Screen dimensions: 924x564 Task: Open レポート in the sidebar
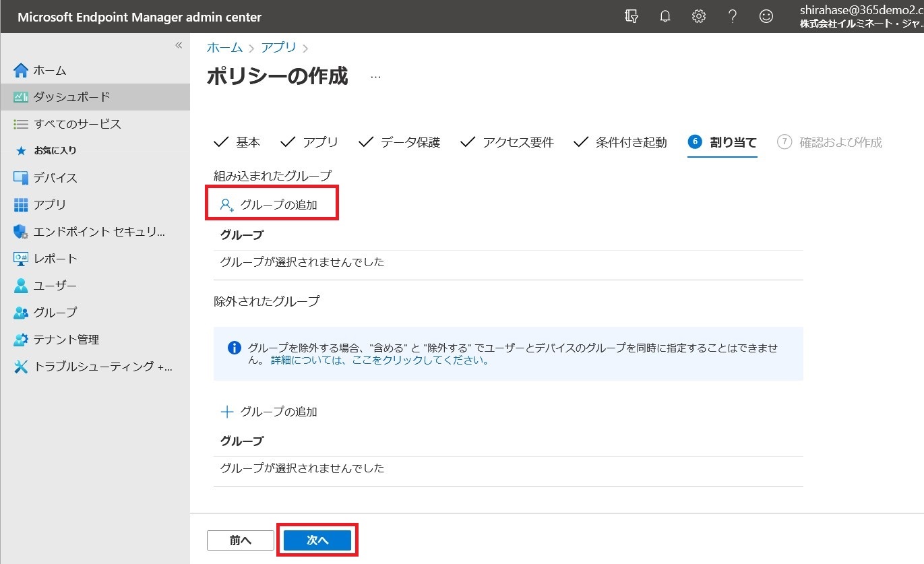95,259
